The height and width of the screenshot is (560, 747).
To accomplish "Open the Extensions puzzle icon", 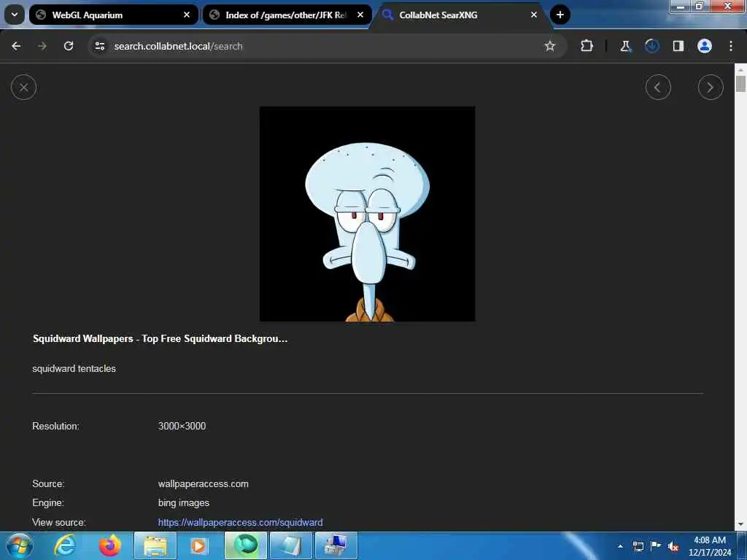I will pyautogui.click(x=587, y=46).
